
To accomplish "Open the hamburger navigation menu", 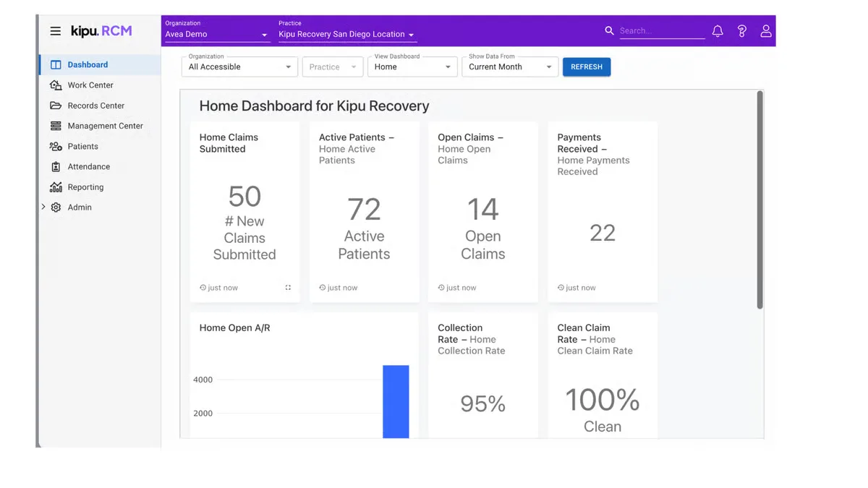I will pyautogui.click(x=55, y=31).
